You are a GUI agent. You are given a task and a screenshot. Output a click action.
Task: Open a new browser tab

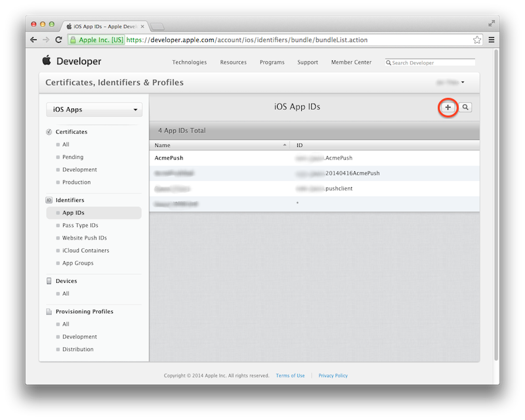pos(157,26)
